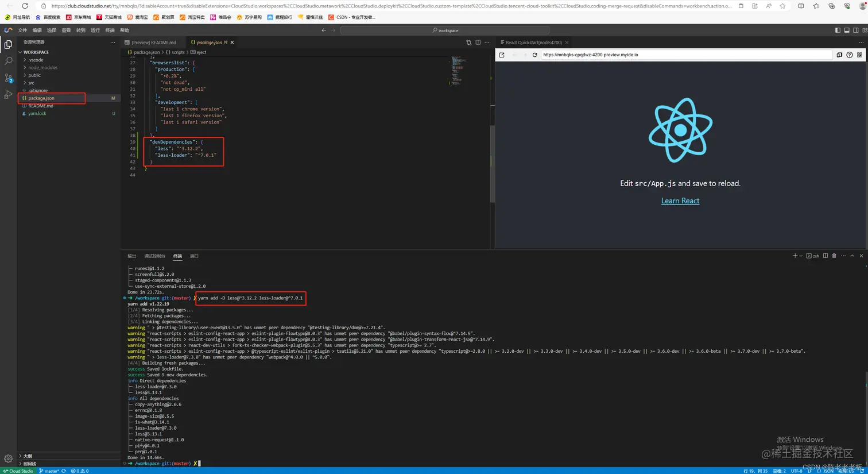Switch to the 调试控制台 debug console tab
The width and height of the screenshot is (868, 474).
pyautogui.click(x=154, y=256)
